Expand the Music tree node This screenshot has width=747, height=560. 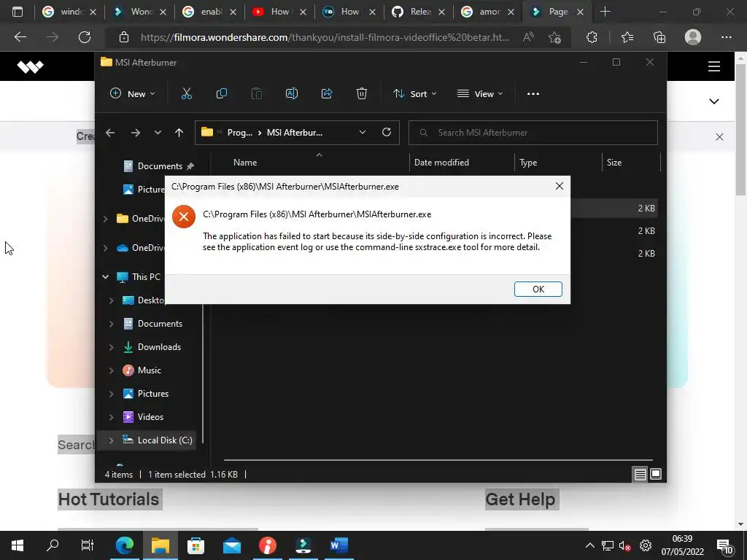[111, 370]
